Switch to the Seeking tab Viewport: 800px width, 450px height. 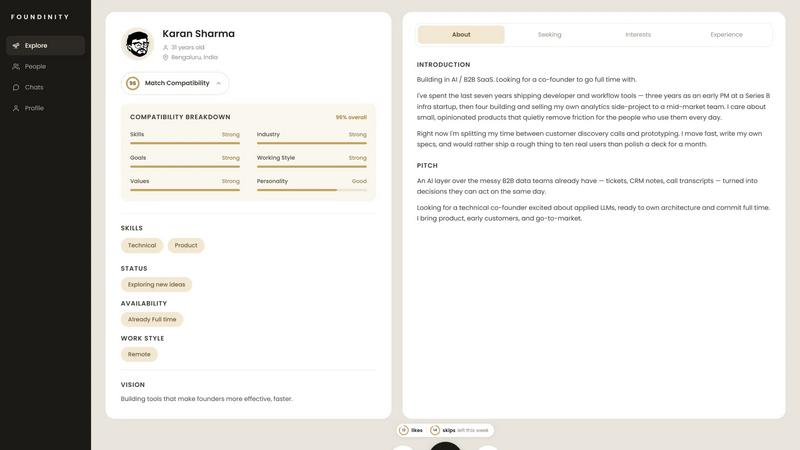[549, 35]
